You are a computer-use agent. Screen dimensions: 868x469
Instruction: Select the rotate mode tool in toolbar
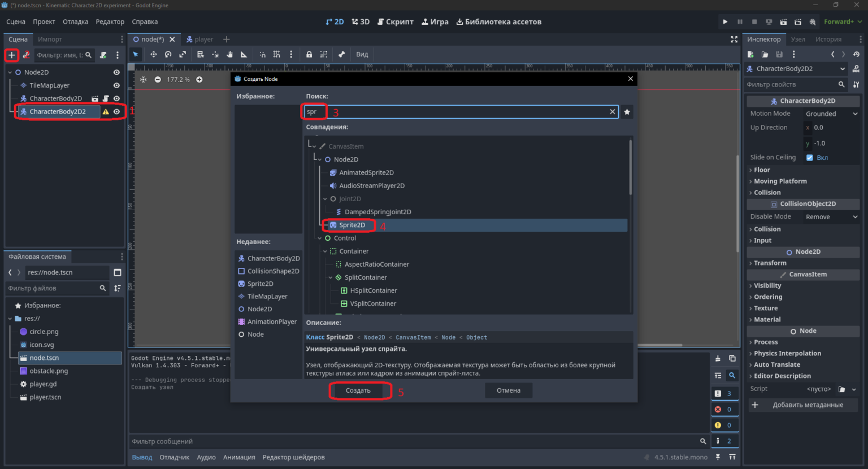pos(168,54)
